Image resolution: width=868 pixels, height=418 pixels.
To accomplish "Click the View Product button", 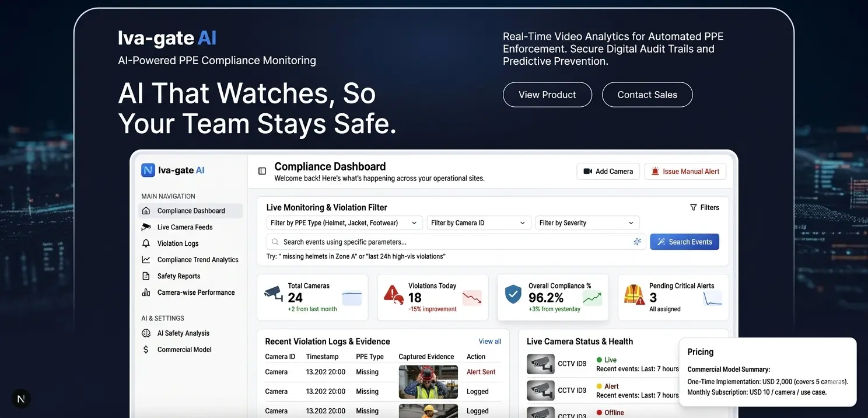I will pos(547,95).
